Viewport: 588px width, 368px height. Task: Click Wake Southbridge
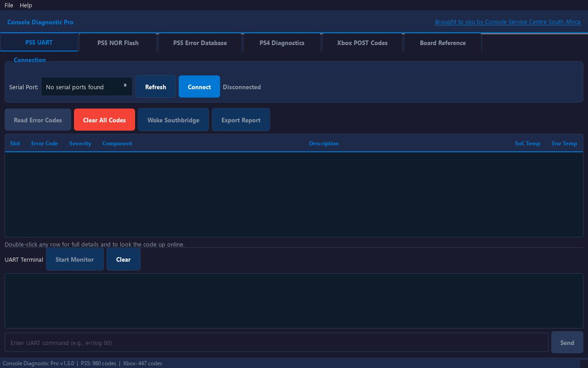click(x=173, y=120)
